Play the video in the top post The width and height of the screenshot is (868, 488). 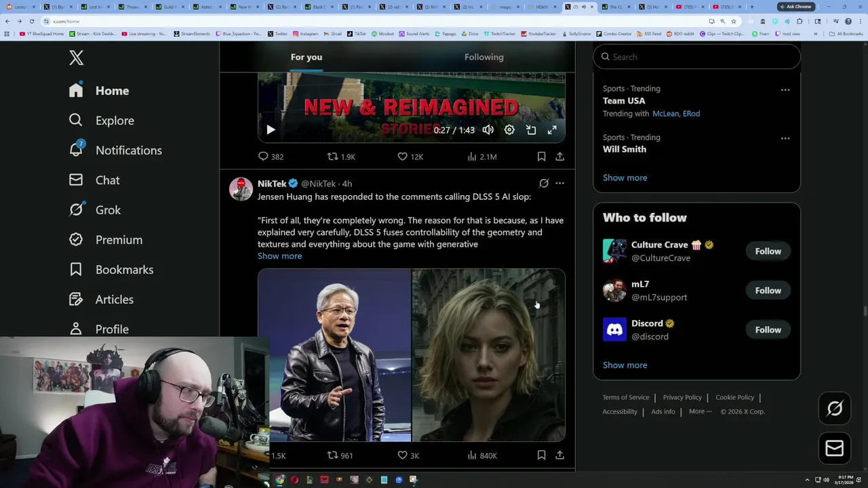(x=271, y=130)
